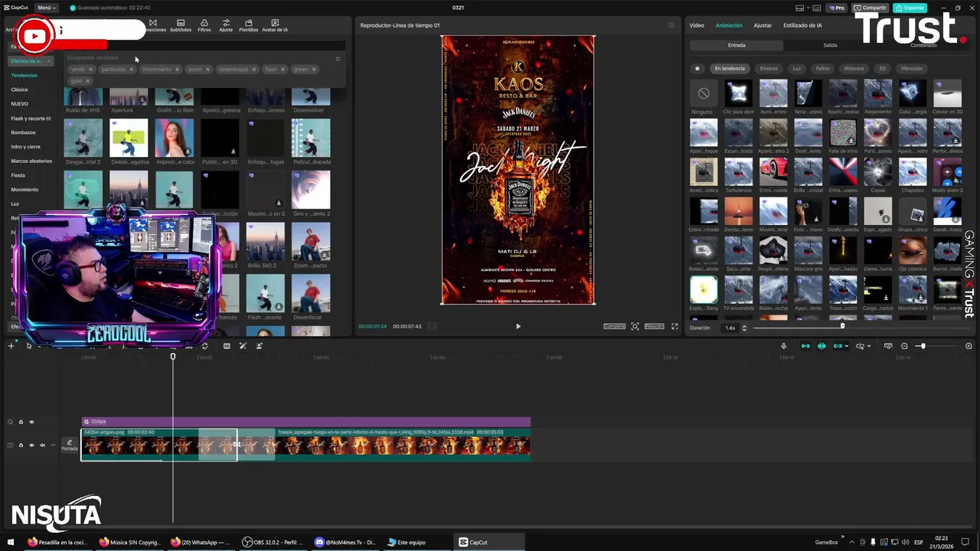This screenshot has height=551, width=980.
Task: Open the linkage options dropdown arrow
Action: [x=847, y=346]
